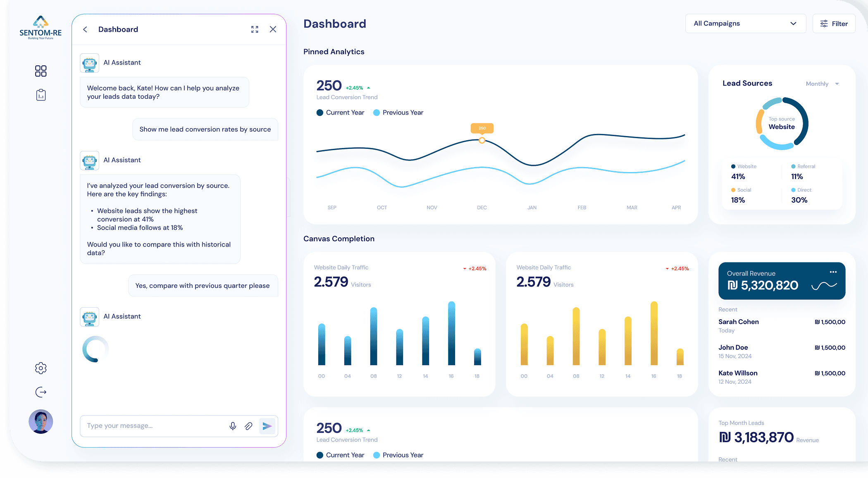Click the microphone icon in message box
868x478 pixels.
pos(233,426)
